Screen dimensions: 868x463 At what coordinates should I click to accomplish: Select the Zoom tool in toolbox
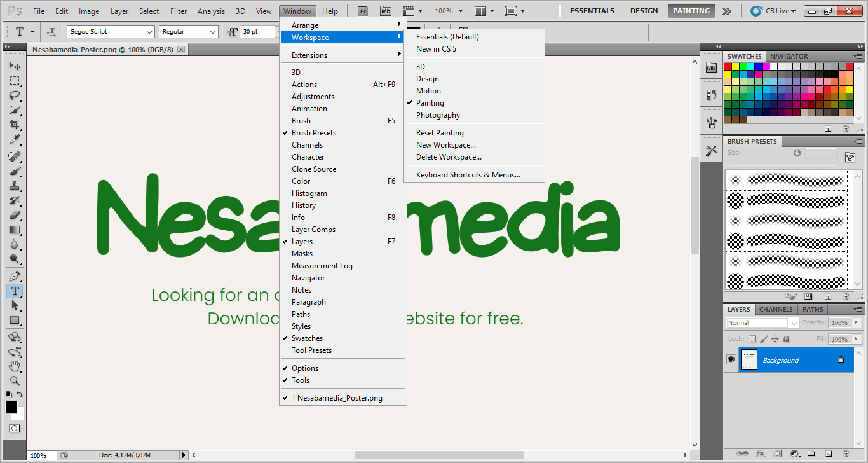(14, 381)
